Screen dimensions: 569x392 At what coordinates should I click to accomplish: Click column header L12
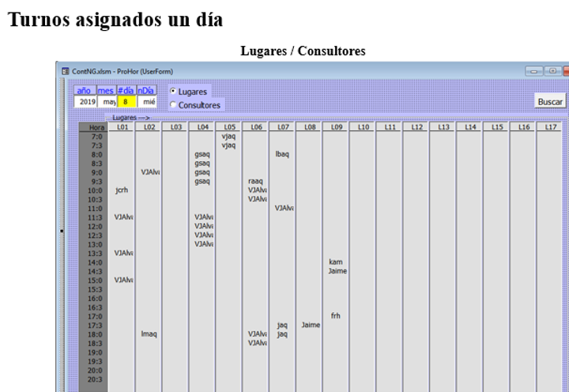pos(417,127)
